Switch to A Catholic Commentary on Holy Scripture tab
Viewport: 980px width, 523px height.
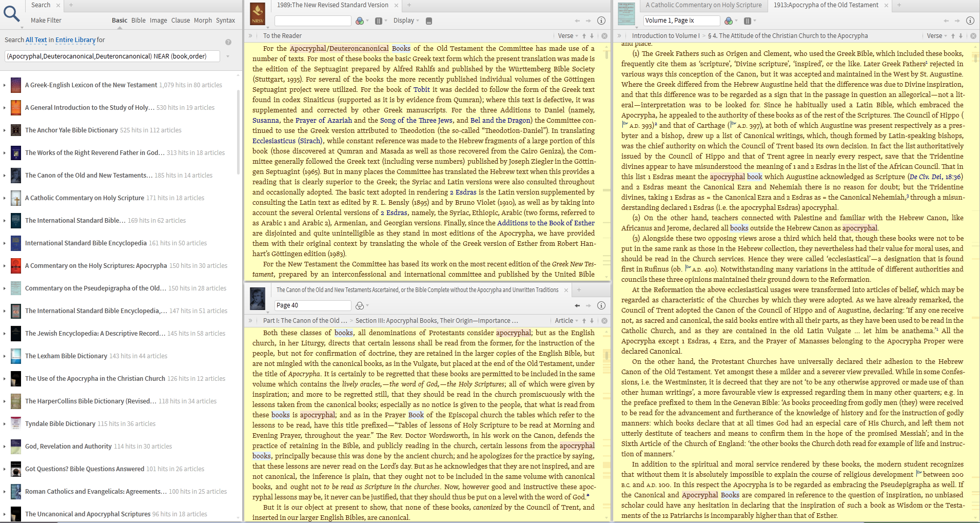pos(703,5)
